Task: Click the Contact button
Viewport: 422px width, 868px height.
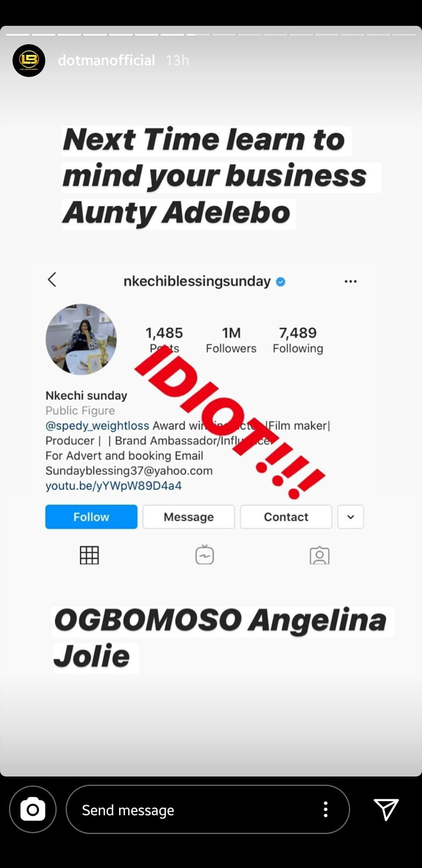Action: 286,517
